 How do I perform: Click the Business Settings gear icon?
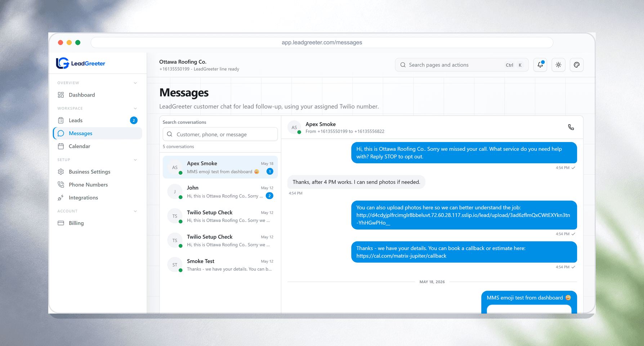coord(61,172)
